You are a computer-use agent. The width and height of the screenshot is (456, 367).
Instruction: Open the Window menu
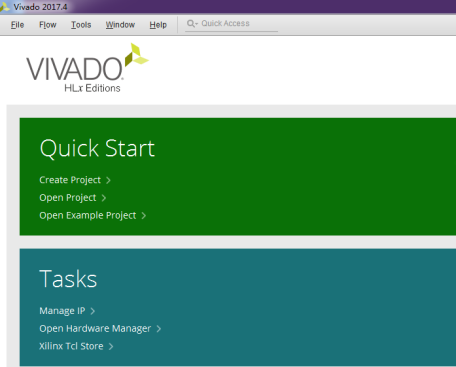click(x=120, y=25)
